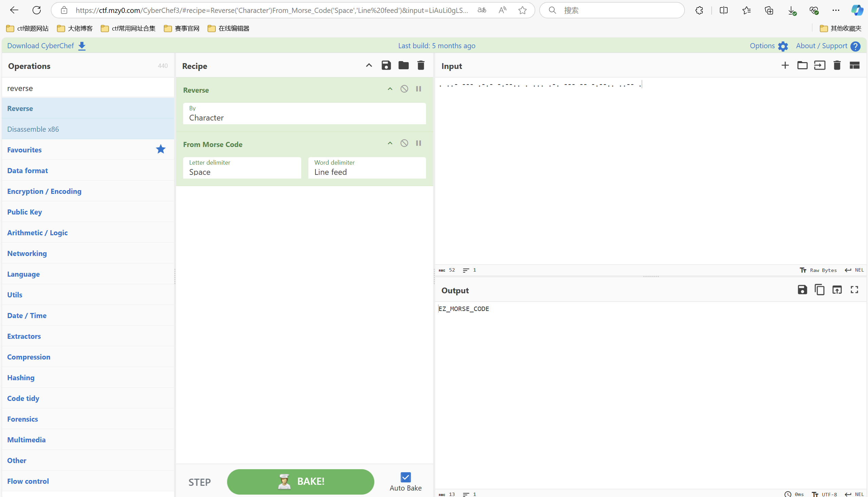Add a new input tab

pyautogui.click(x=785, y=65)
